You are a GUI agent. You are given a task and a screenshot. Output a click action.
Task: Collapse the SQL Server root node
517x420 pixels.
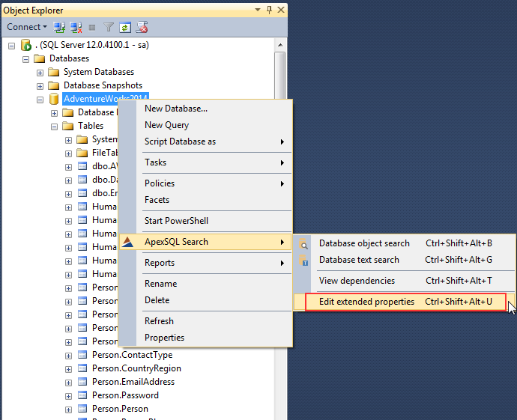12,46
